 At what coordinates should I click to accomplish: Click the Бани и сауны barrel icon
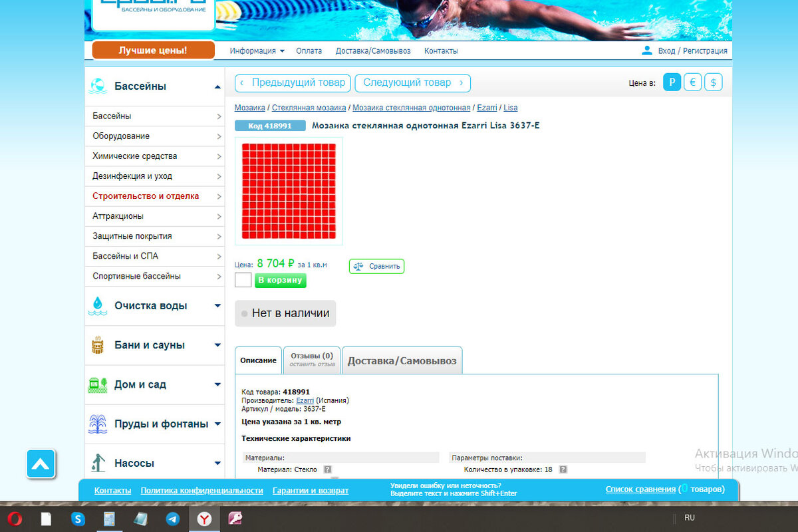point(98,345)
